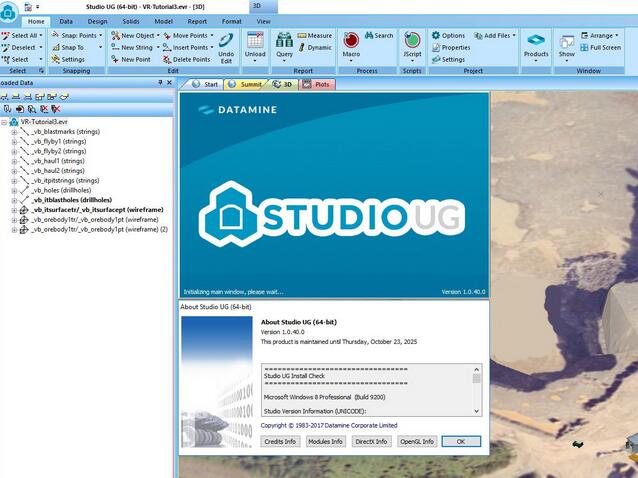Switch to the Summit view tab
Viewport: 638px width, 478px height.
[245, 84]
